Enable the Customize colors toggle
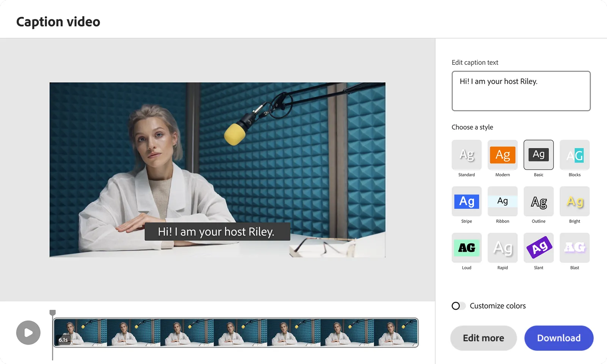The height and width of the screenshot is (364, 607). pos(458,306)
